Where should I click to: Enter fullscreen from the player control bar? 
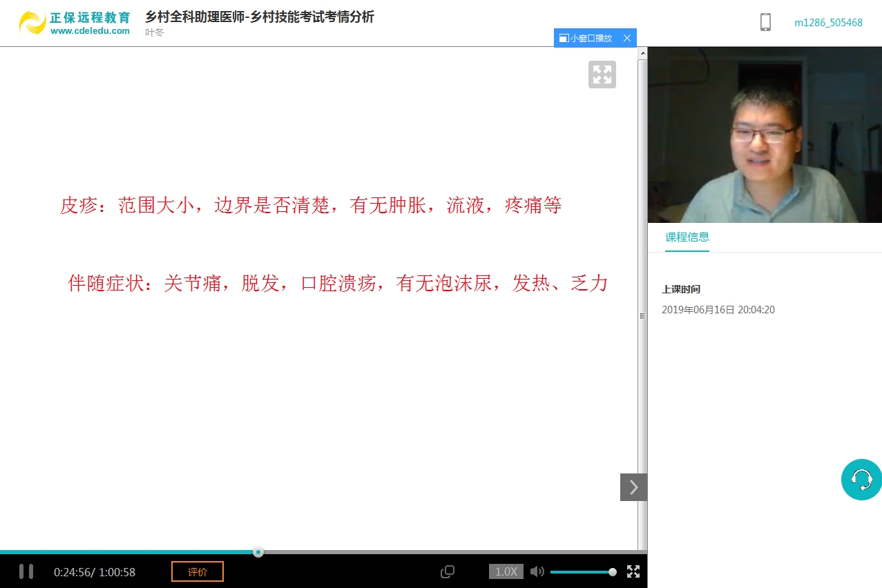coord(633,571)
